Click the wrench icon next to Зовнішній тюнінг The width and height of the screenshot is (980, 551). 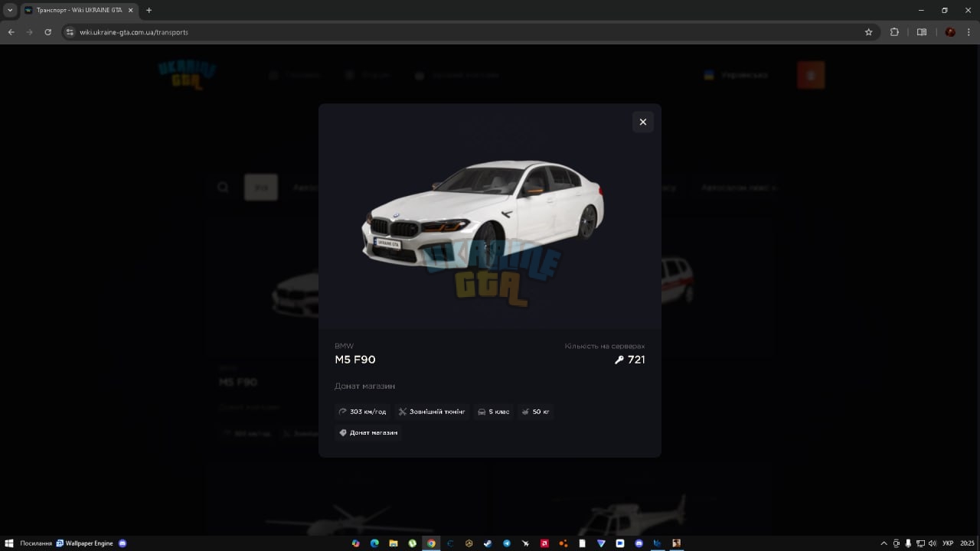tap(403, 412)
